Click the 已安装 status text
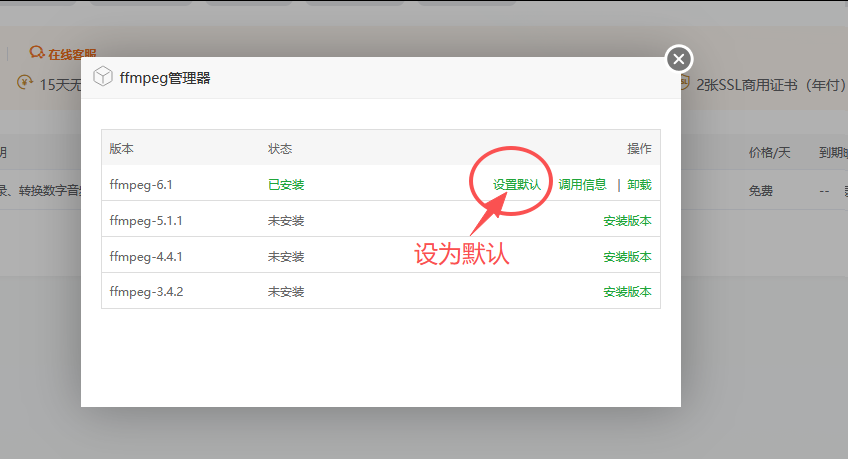The height and width of the screenshot is (459, 848). [x=286, y=184]
